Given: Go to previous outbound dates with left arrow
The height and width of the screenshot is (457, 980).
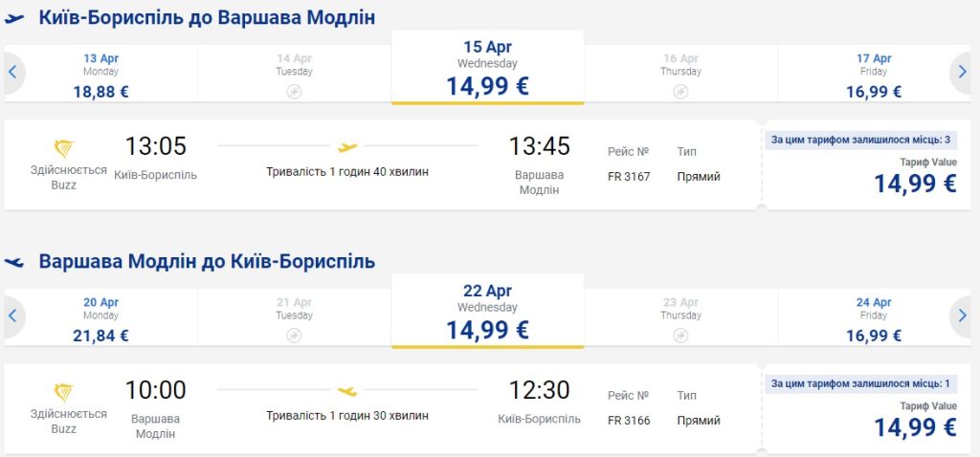Looking at the screenshot, I should 12,72.
